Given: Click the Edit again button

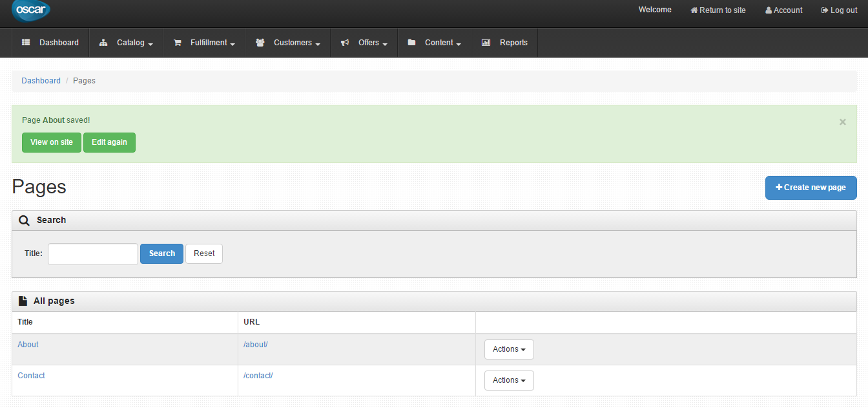Looking at the screenshot, I should pyautogui.click(x=109, y=142).
